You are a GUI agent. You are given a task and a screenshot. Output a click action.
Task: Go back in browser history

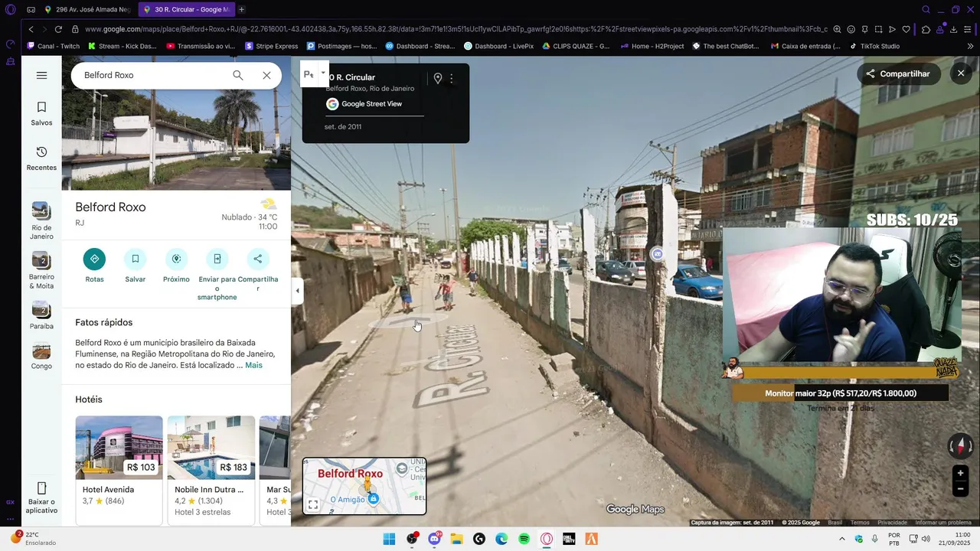tap(31, 29)
